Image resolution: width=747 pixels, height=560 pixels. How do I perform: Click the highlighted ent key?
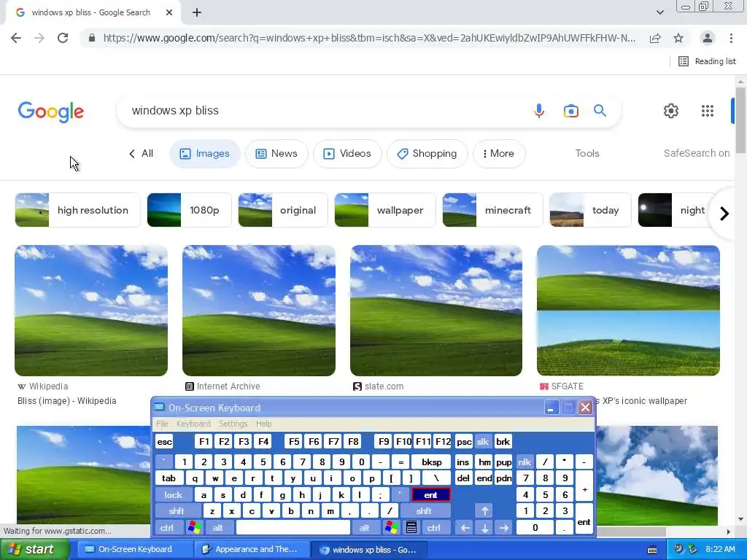(430, 495)
